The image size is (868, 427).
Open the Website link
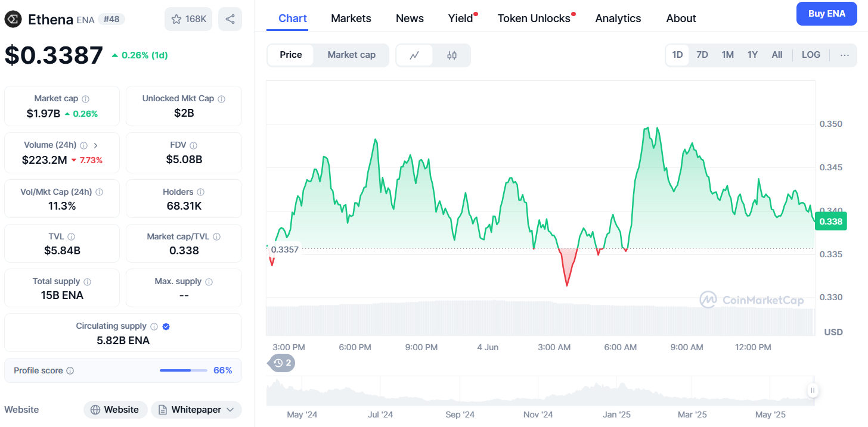(x=116, y=410)
